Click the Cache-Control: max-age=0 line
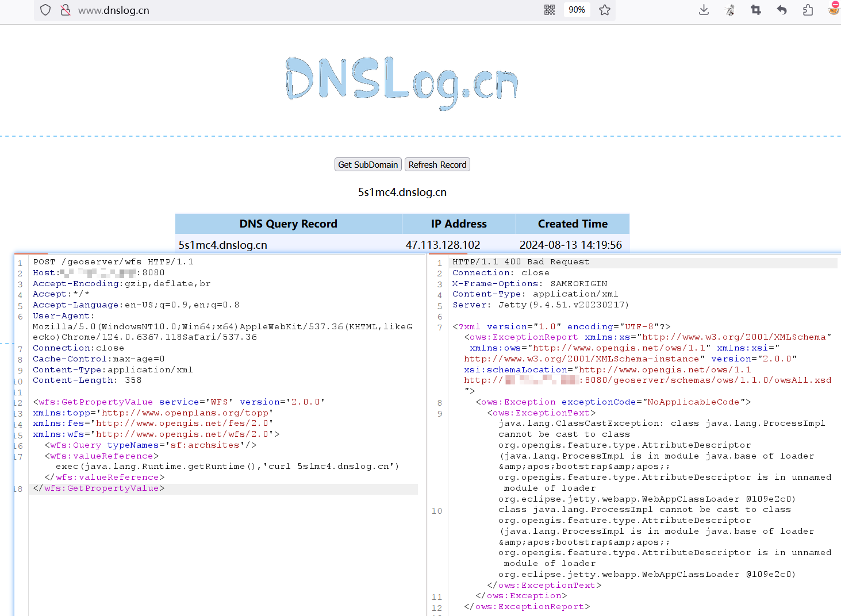Viewport: 841px width, 616px height. (99, 359)
